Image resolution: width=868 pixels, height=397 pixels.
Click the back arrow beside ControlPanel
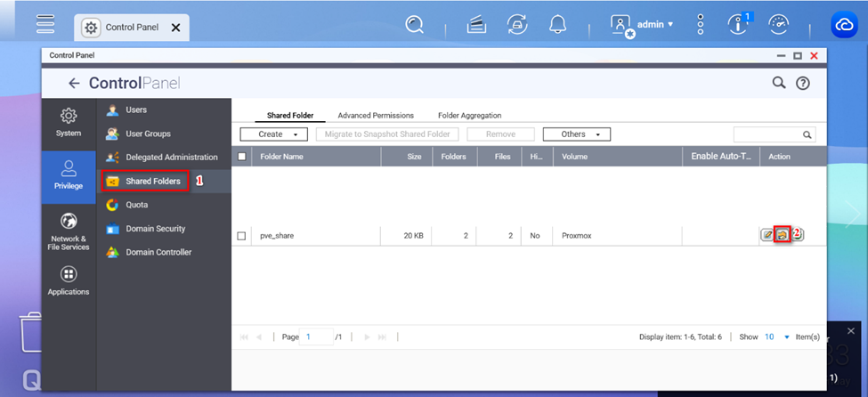coord(74,83)
